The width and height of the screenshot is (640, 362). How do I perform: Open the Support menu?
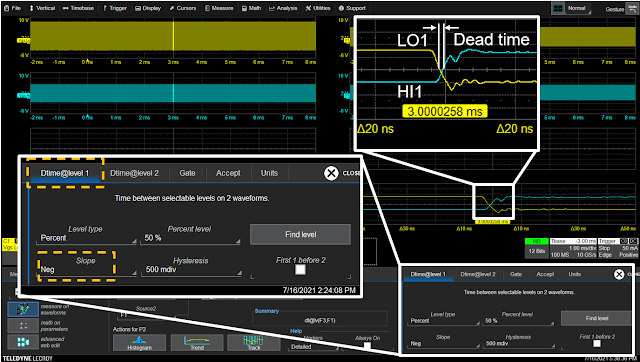pos(352,8)
